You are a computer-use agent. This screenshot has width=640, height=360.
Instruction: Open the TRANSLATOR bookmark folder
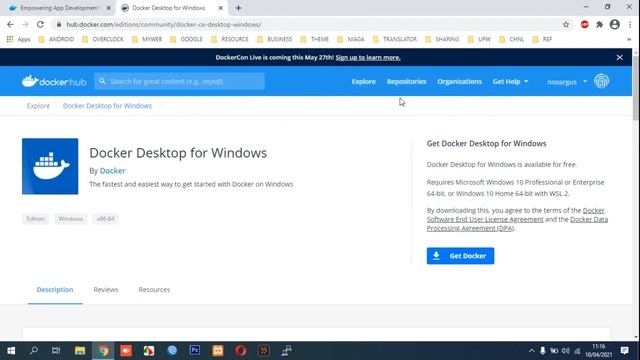click(x=395, y=39)
